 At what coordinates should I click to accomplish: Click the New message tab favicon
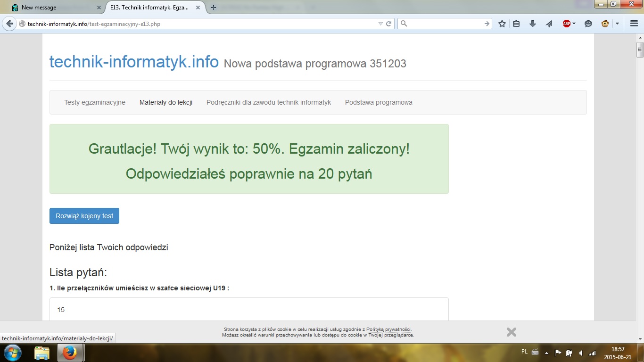pos(15,8)
